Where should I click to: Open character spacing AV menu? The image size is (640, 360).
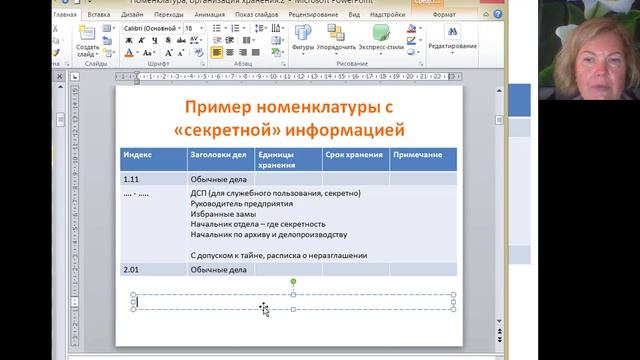point(195,40)
